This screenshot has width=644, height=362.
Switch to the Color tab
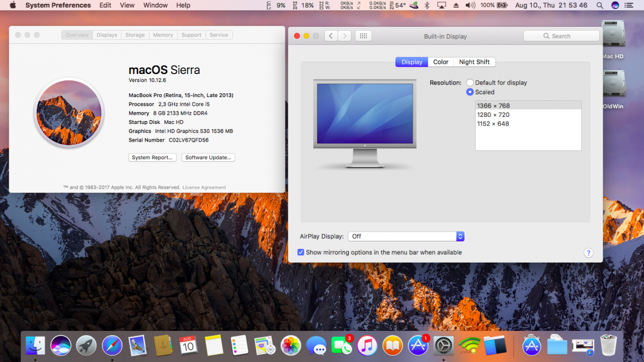coord(441,62)
